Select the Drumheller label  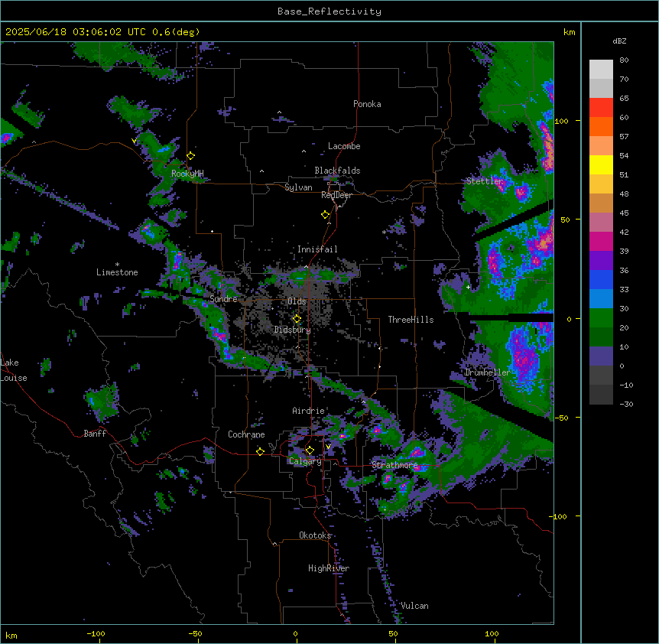click(x=488, y=372)
